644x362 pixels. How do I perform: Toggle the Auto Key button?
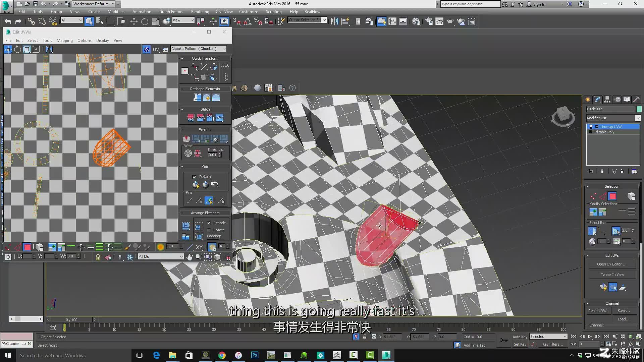(x=520, y=337)
